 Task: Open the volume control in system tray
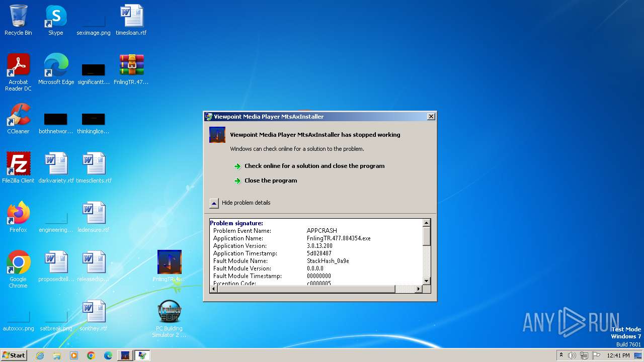point(572,355)
